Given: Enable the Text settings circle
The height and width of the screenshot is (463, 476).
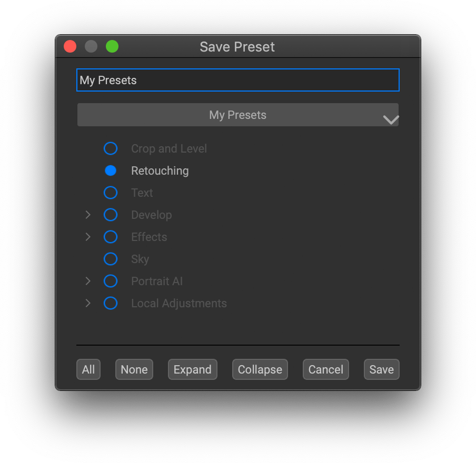Looking at the screenshot, I should (111, 193).
